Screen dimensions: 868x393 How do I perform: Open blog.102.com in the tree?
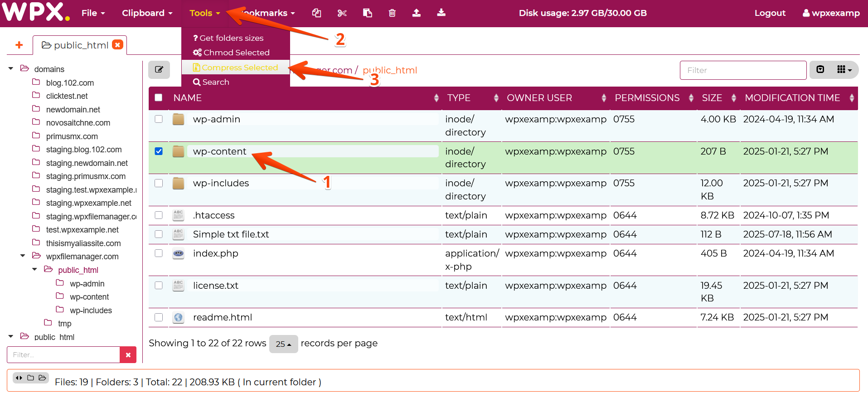[x=70, y=83]
